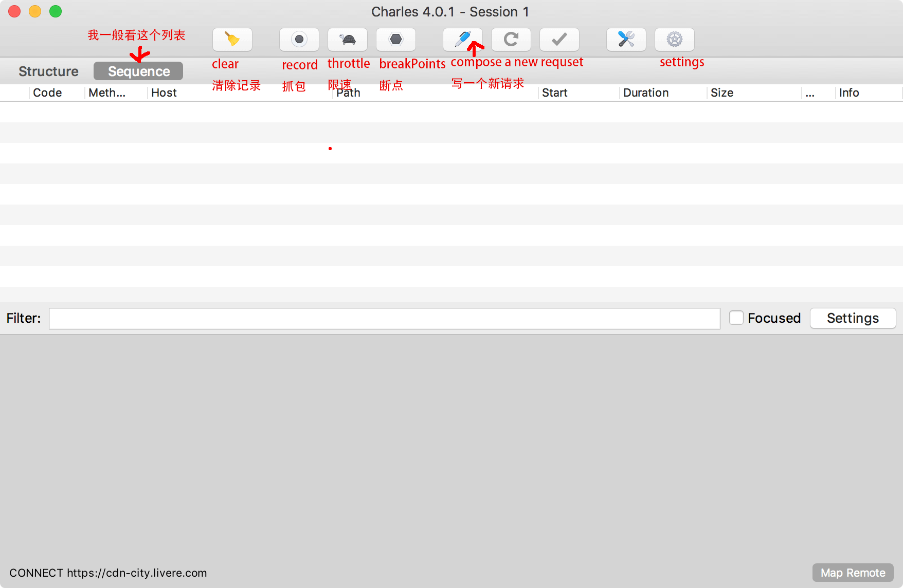Viewport: 903px width, 588px height.
Task: Sort requests by the Host column header
Action: click(164, 93)
